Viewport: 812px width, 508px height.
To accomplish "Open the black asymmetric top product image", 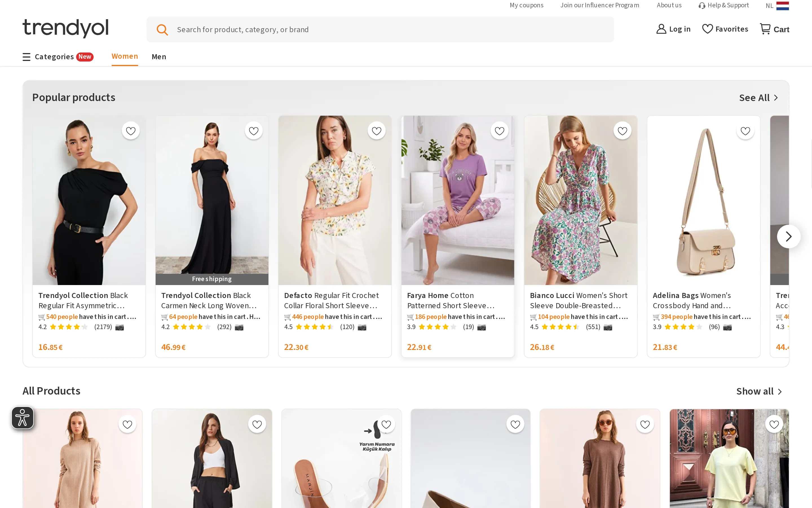I will click(x=89, y=200).
